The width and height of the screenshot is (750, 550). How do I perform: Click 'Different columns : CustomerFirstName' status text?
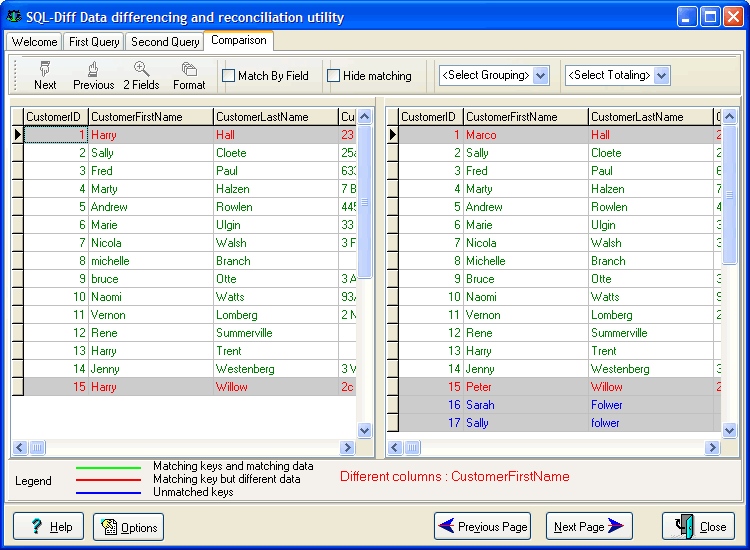454,476
